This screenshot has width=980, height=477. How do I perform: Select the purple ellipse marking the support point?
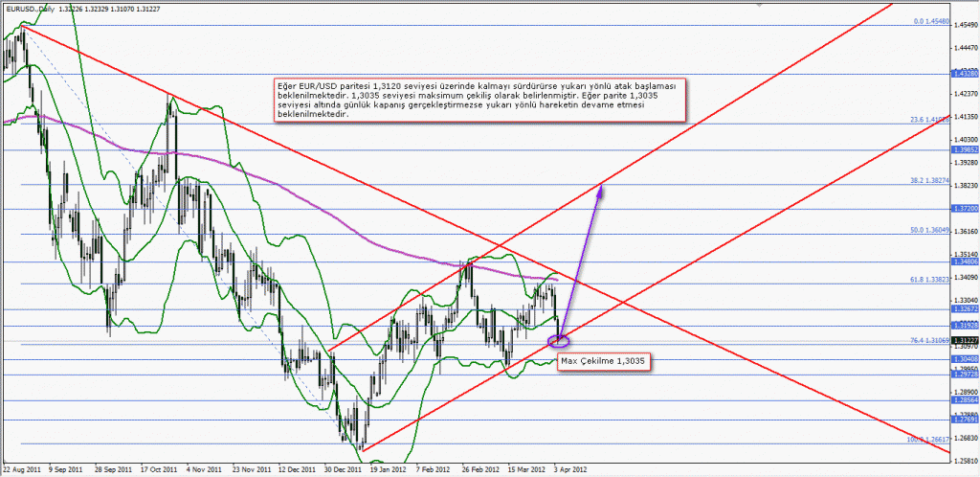(x=559, y=341)
